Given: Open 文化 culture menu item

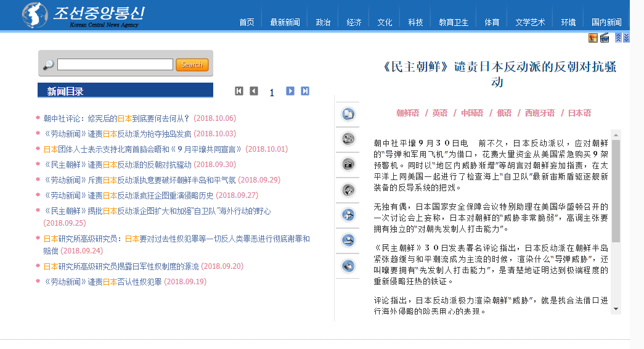Looking at the screenshot, I should tap(385, 22).
